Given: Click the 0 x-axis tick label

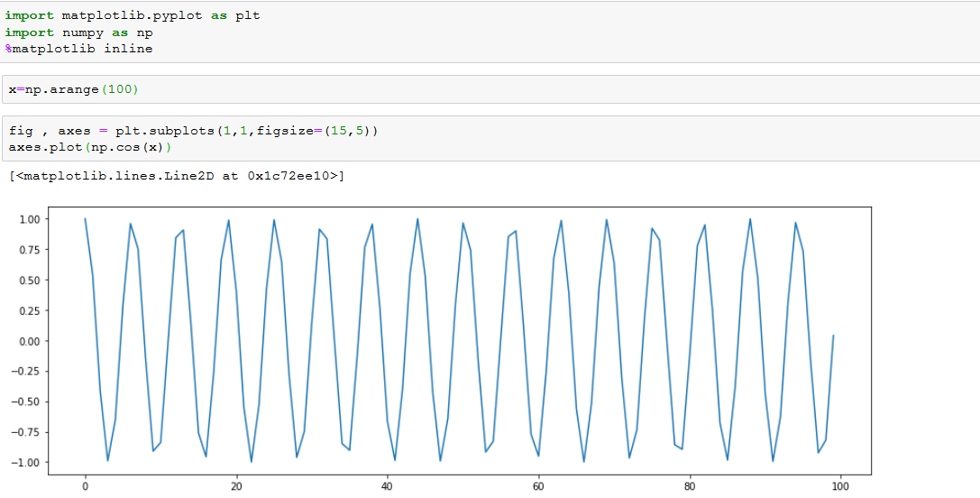Looking at the screenshot, I should point(85,485).
